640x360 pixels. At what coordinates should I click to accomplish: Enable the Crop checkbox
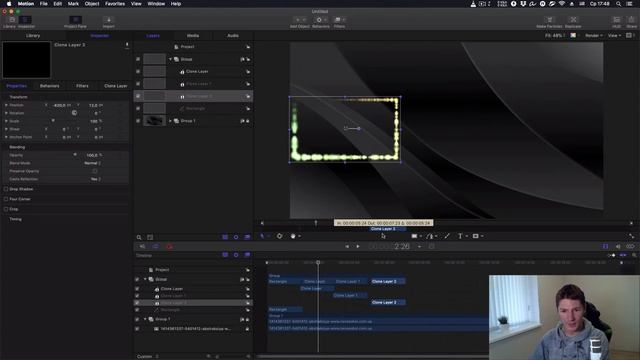(x=6, y=209)
